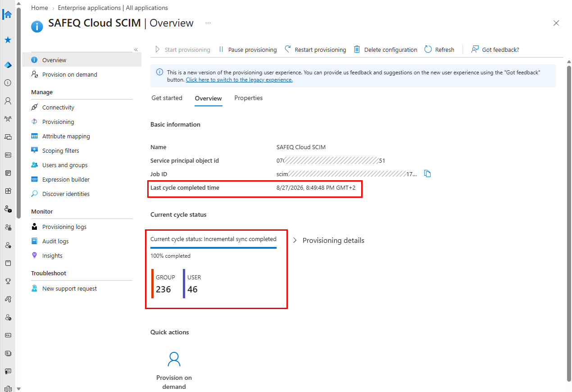Open Users and groups label in side menu
The width and height of the screenshot is (572, 392).
(65, 165)
